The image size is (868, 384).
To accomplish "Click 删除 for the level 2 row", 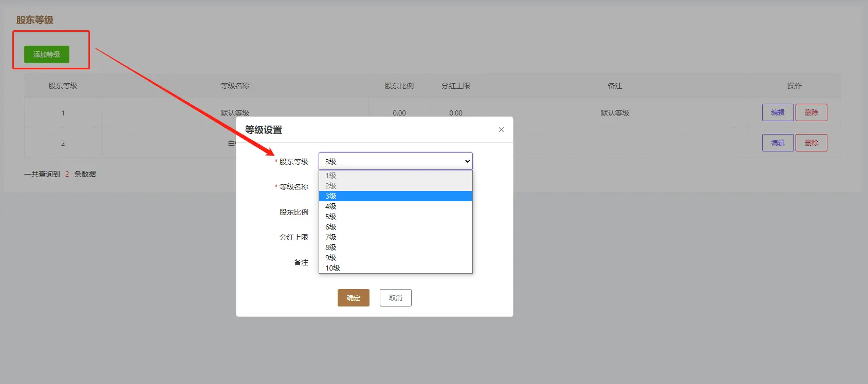I will (x=811, y=143).
